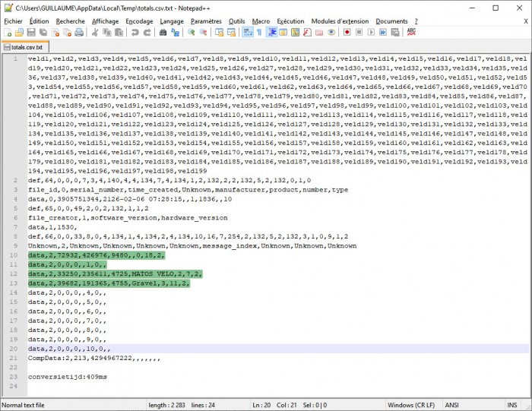Screen dimensions: 532x411
Task: Click the Undo arrow icon
Action: click(x=134, y=33)
